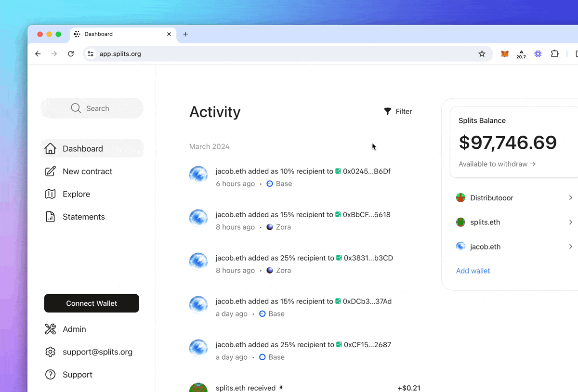Click the $97,746.69 balance amount
The width and height of the screenshot is (578, 392).
click(508, 143)
